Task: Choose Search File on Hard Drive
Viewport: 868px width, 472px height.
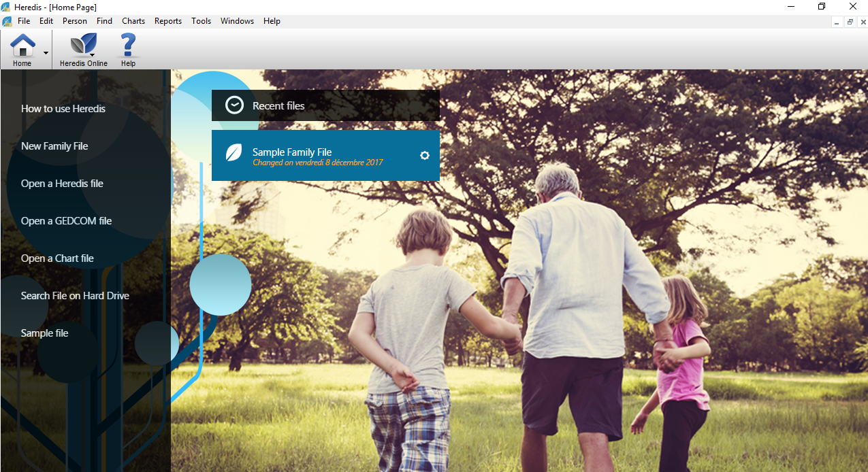Action: coord(75,296)
